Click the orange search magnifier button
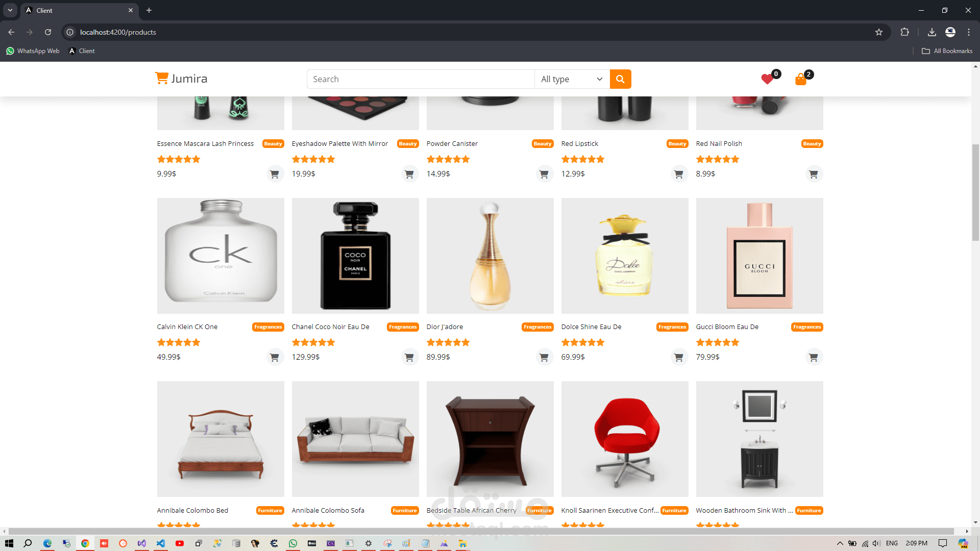980x551 pixels. pos(620,79)
